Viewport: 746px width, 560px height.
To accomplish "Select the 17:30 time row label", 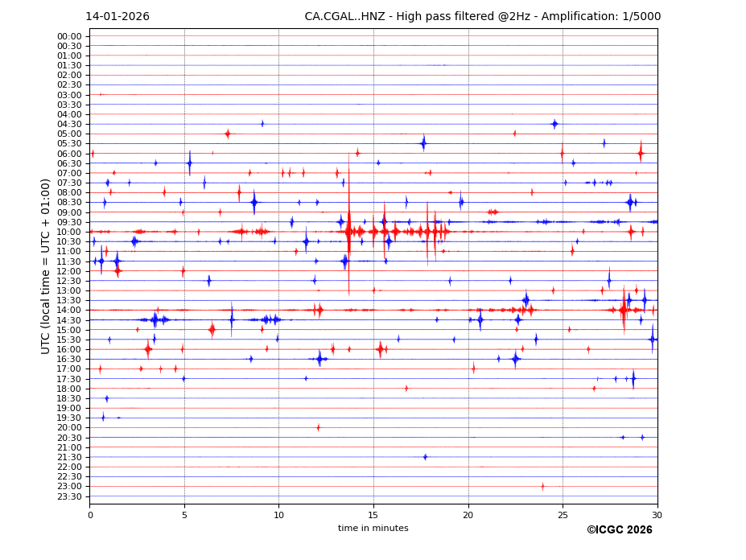I will coord(68,379).
